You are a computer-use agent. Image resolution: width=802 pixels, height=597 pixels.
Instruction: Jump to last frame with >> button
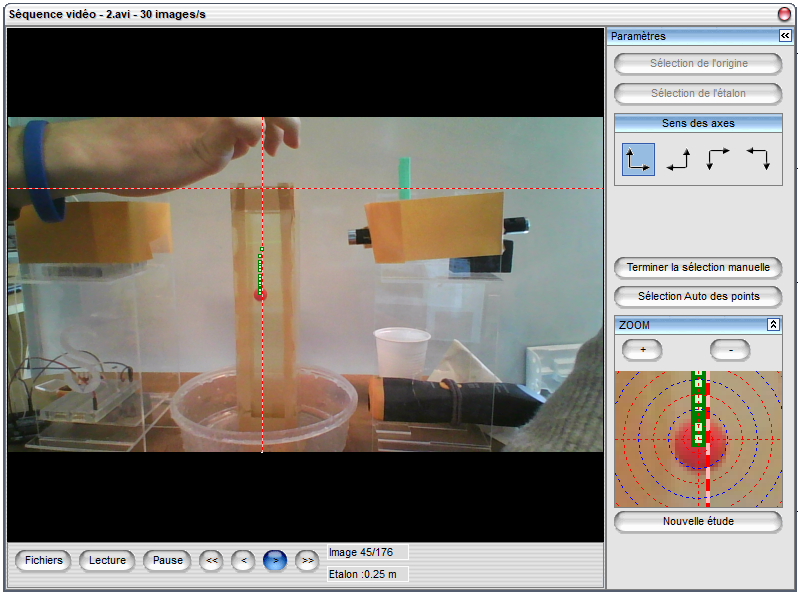coord(307,561)
